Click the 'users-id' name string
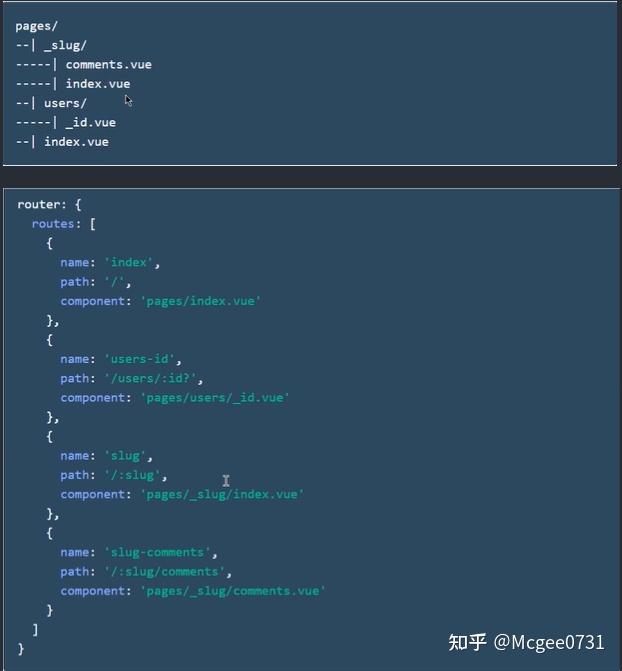The height and width of the screenshot is (671, 622). [140, 359]
